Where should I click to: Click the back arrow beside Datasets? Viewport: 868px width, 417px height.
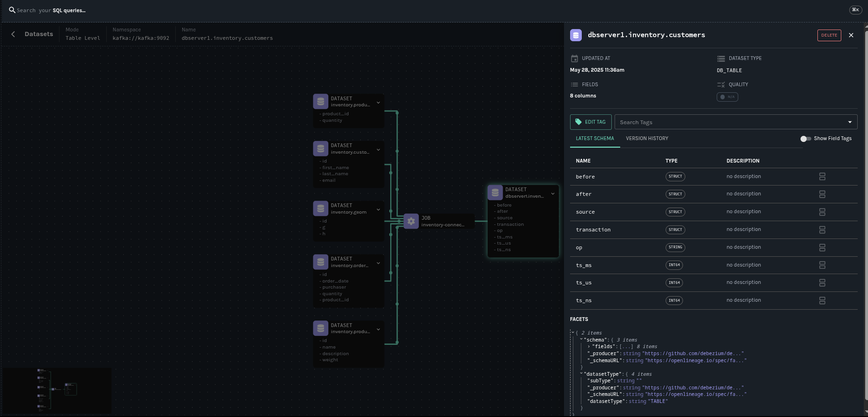point(13,34)
